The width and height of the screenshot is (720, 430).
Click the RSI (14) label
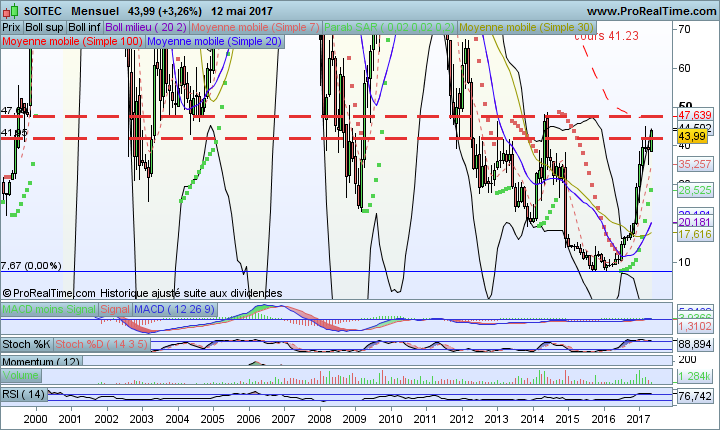[24, 394]
